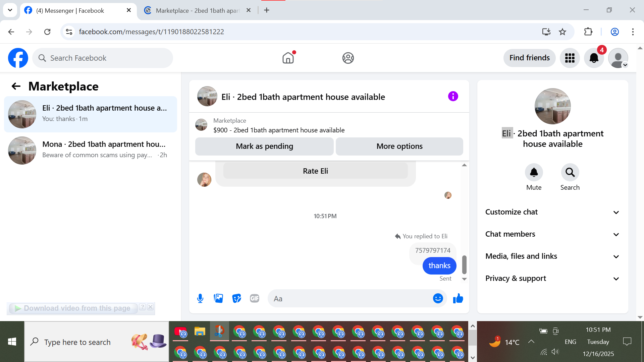Search in conversation magnifier icon
Viewport: 644px width, 362px height.
click(570, 172)
